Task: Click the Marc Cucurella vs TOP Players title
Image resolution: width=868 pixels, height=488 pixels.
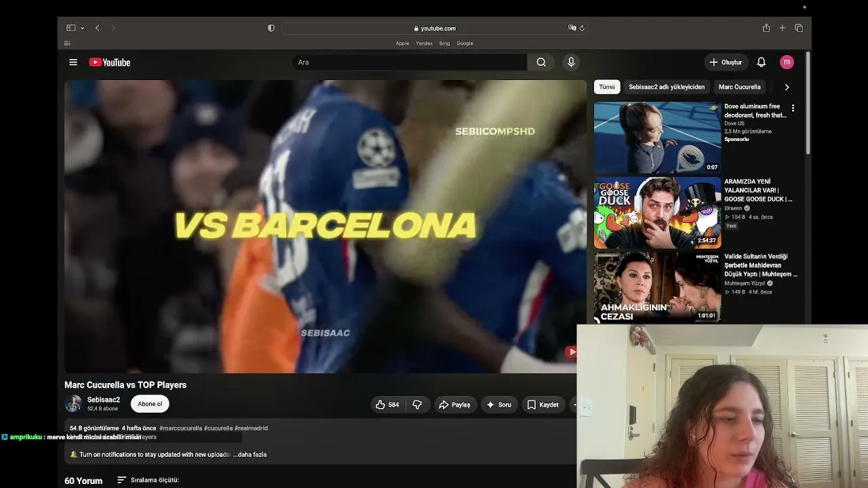Action: [125, 385]
